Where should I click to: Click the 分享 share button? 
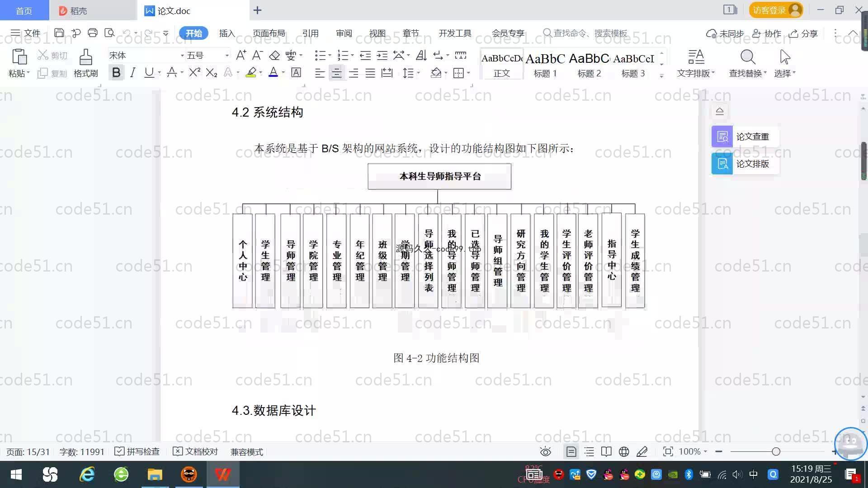[x=803, y=33]
